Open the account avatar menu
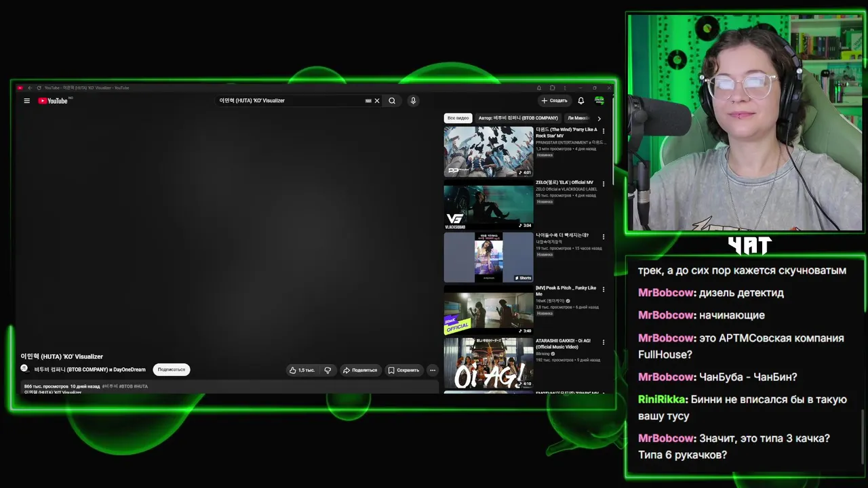Screen dimensions: 868x488 [x=599, y=101]
